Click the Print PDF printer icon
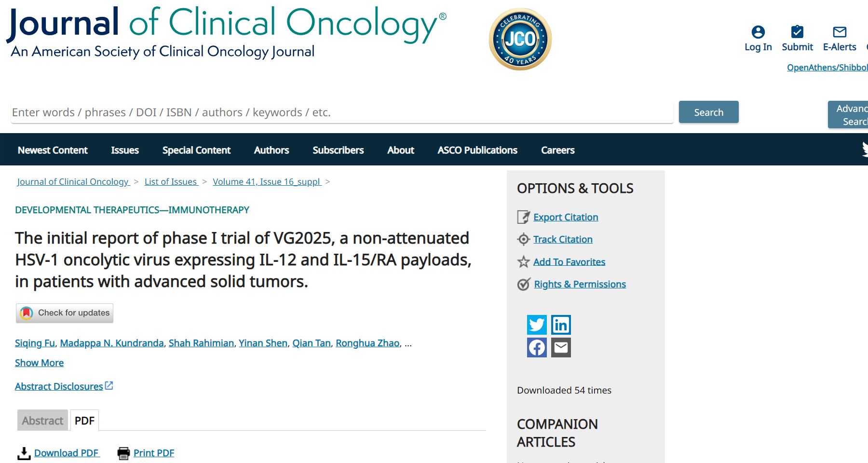The height and width of the screenshot is (463, 868). coord(124,453)
